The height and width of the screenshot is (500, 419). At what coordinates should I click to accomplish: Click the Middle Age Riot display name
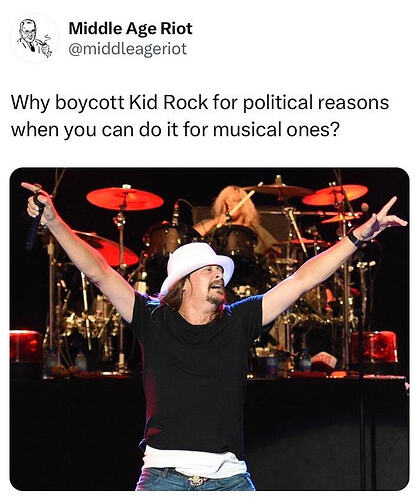[x=130, y=28]
